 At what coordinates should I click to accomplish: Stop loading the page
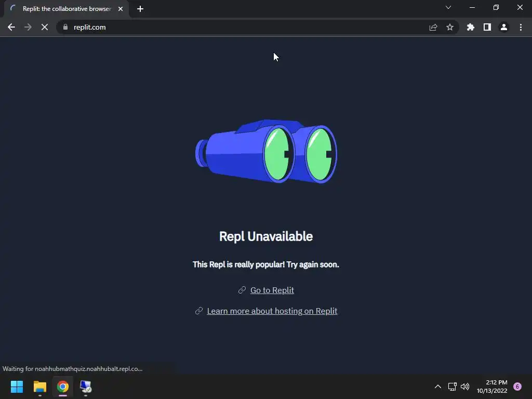pyautogui.click(x=45, y=27)
